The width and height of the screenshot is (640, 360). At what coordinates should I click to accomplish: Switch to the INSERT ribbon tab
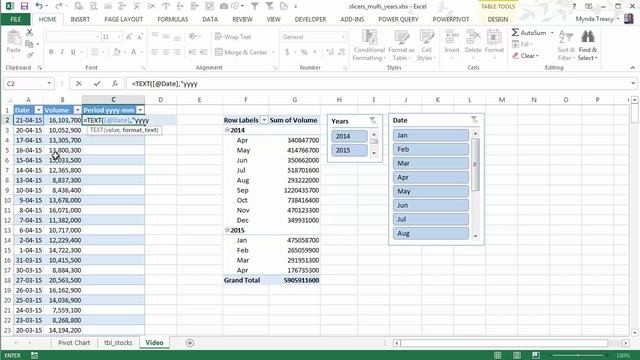[80, 19]
